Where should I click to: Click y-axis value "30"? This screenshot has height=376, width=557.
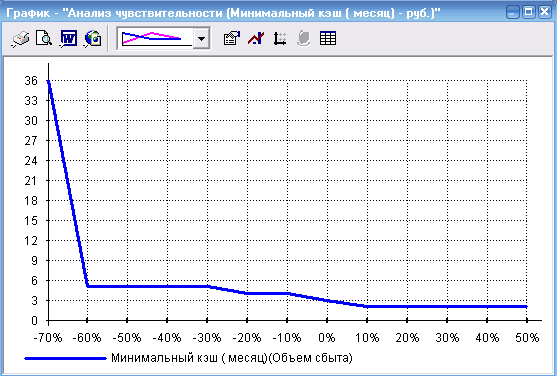[x=31, y=121]
